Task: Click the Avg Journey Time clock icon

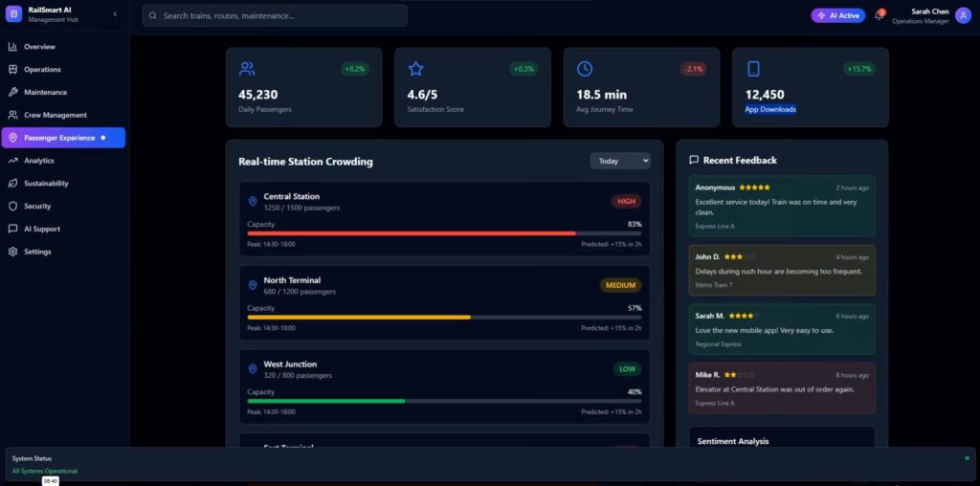Action: click(585, 69)
